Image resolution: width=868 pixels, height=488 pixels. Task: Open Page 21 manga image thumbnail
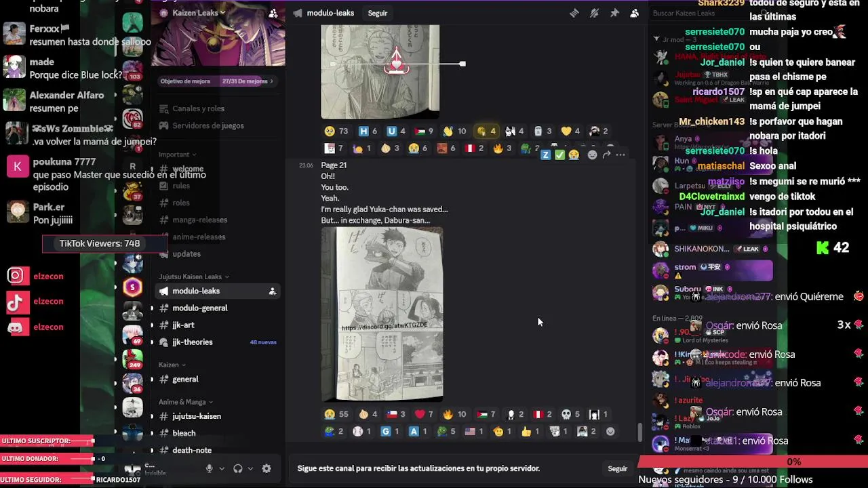382,314
